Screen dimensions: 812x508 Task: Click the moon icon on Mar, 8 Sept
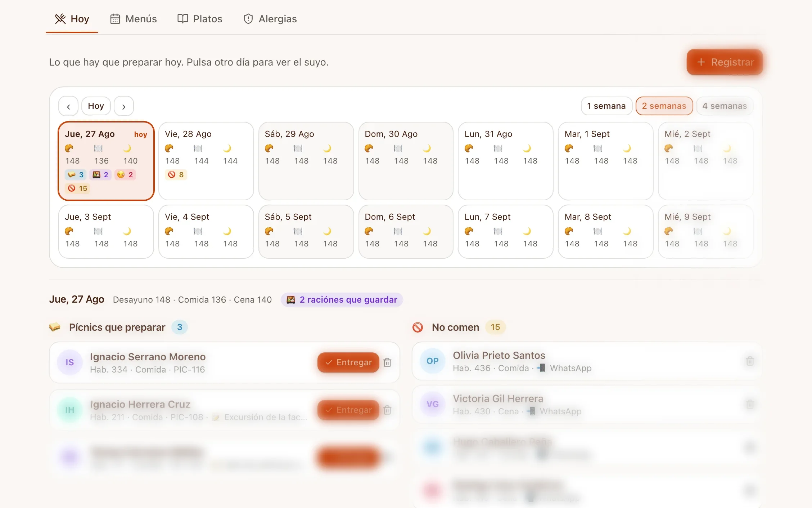tap(627, 231)
